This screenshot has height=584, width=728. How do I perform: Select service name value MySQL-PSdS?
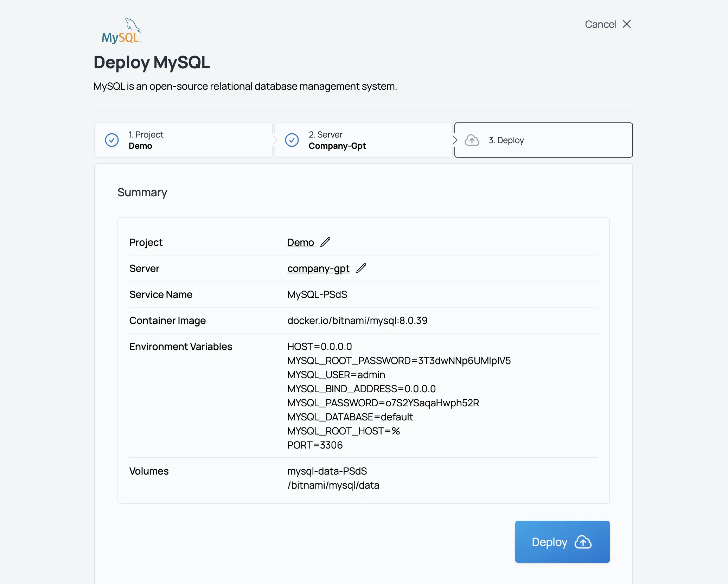317,294
